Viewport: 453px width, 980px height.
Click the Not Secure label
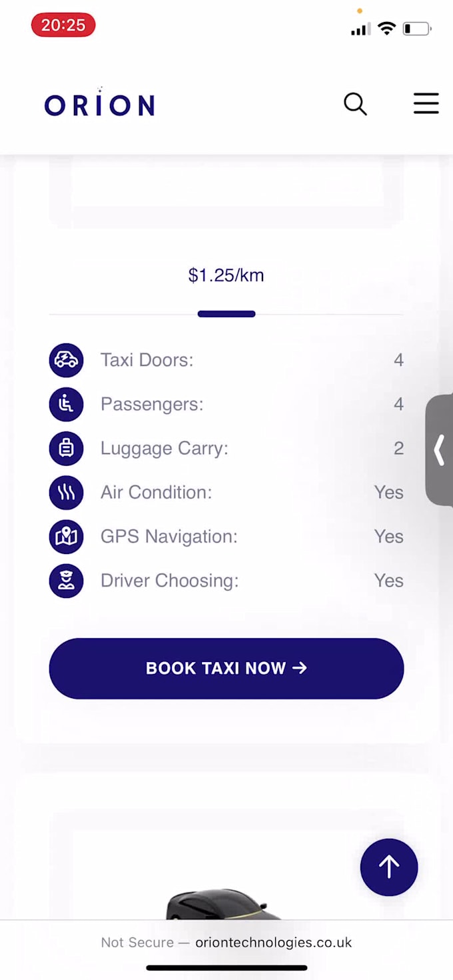pos(137,942)
